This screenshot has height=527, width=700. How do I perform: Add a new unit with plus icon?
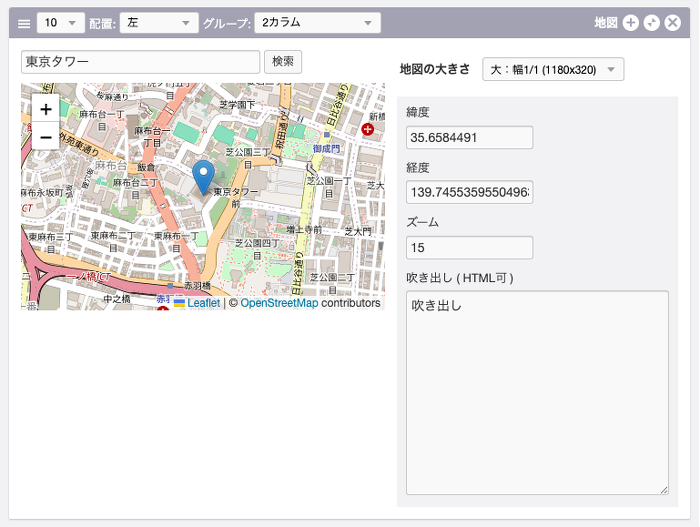point(630,23)
